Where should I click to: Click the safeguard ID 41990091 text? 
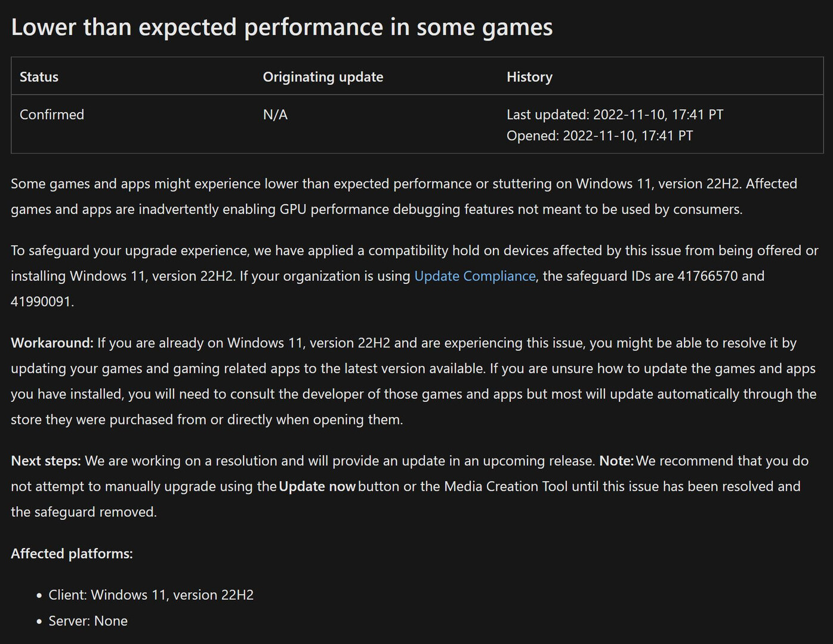41,302
